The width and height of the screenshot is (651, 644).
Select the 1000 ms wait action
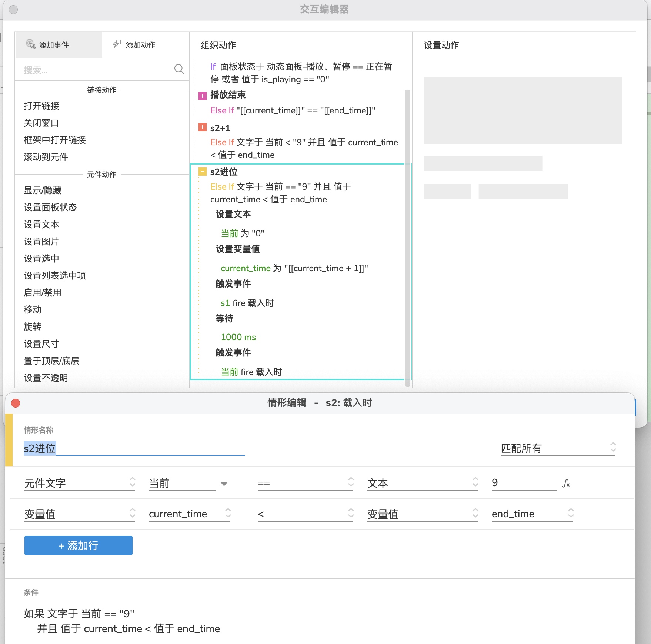point(238,337)
